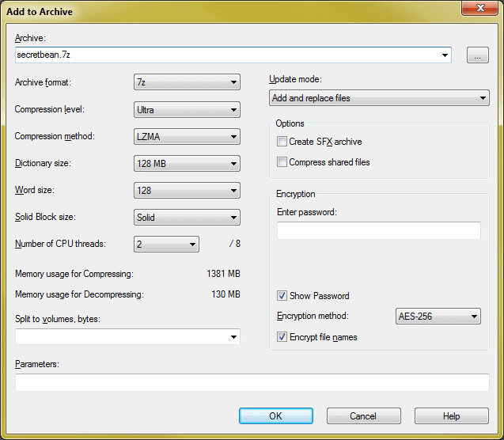Click the 'Compression level:' label

tap(50, 109)
